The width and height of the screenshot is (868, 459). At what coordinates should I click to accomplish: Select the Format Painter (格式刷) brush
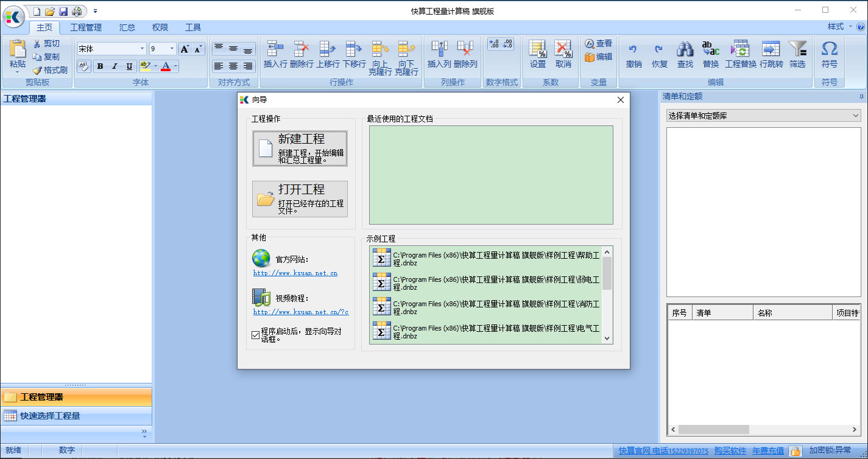37,69
